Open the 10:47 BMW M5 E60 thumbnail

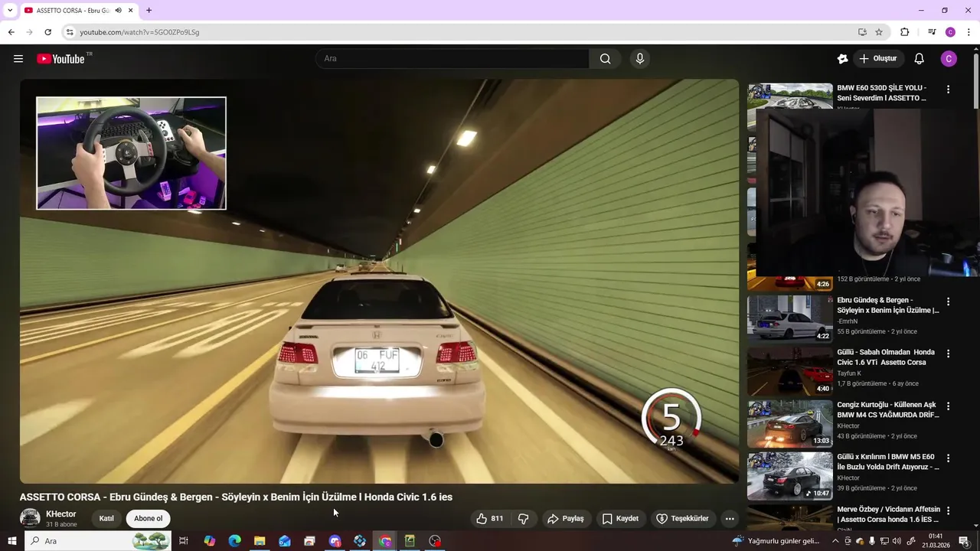coord(790,475)
